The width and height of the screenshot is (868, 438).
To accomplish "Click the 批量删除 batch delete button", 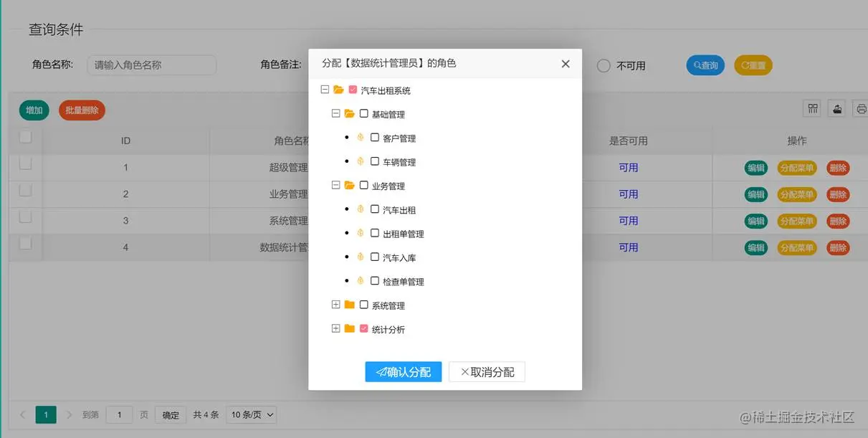I will pos(82,110).
